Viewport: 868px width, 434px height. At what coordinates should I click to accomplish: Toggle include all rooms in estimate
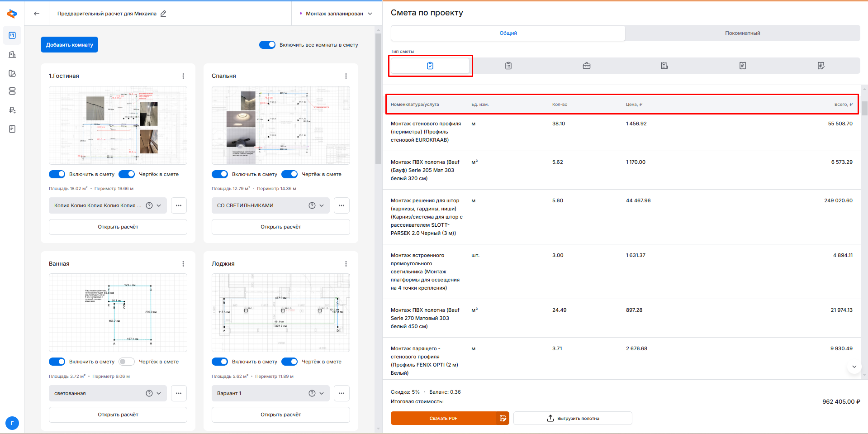(267, 45)
